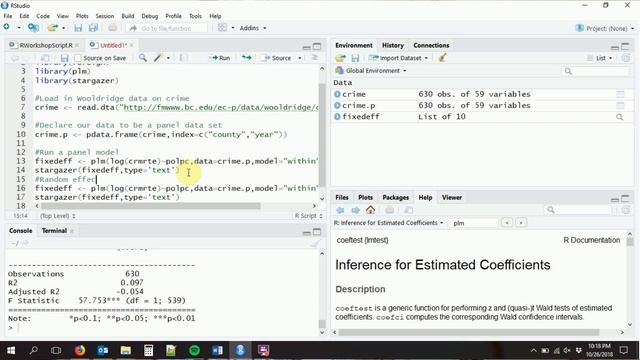Open the Tools menu
Screen dimensions: 640x360
tap(195, 16)
